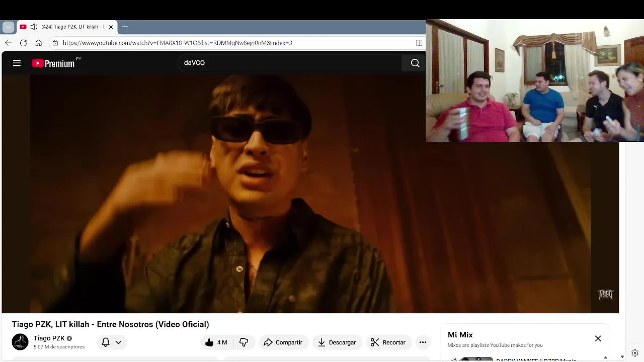Image resolution: width=644 pixels, height=362 pixels.
Task: Open a new browser tab
Action: [125, 27]
